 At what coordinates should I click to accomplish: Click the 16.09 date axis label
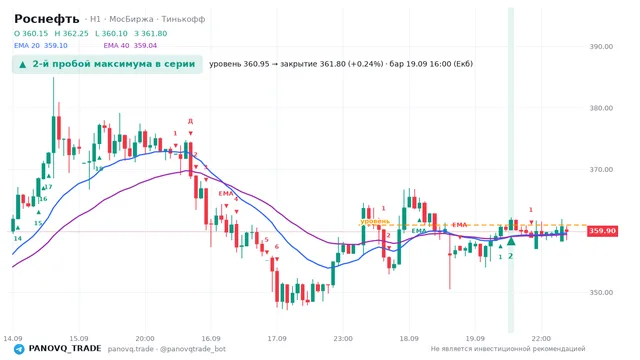coord(211,338)
